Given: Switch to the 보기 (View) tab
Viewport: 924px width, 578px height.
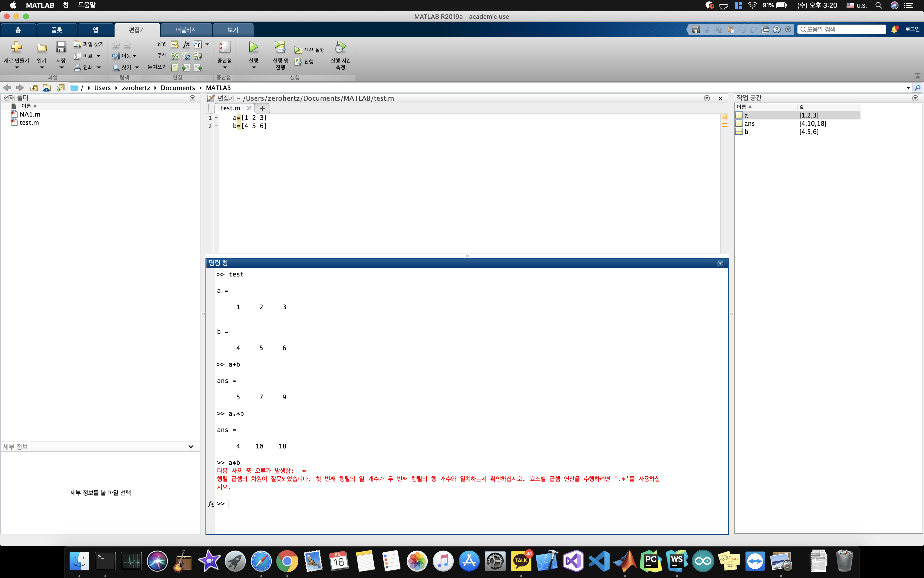Looking at the screenshot, I should coord(233,30).
